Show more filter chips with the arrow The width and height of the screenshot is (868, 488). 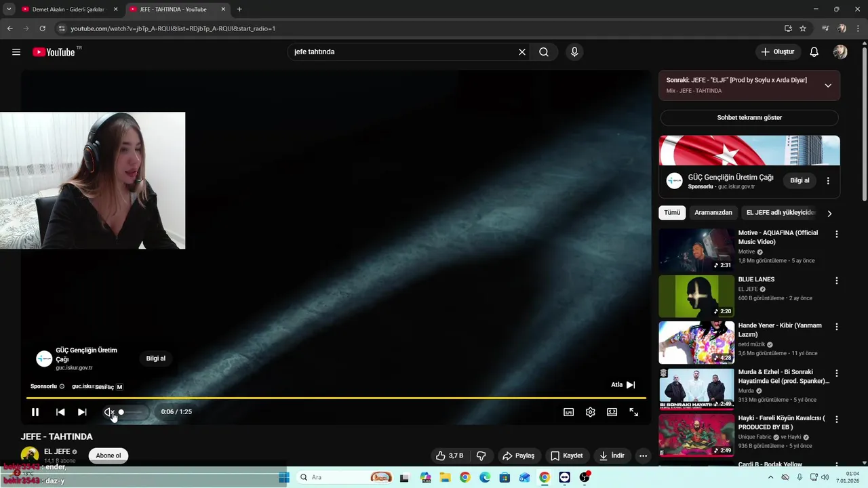pyautogui.click(x=829, y=213)
